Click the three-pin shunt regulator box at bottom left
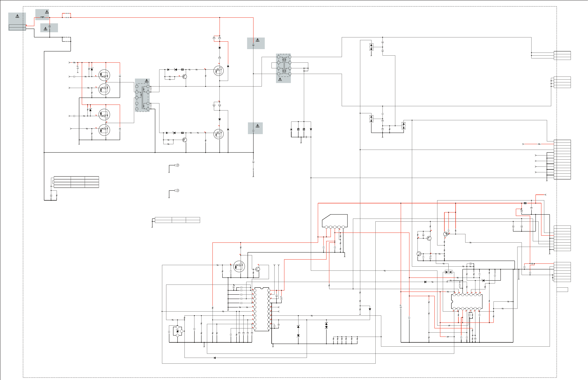588x380 pixels. (x=177, y=331)
